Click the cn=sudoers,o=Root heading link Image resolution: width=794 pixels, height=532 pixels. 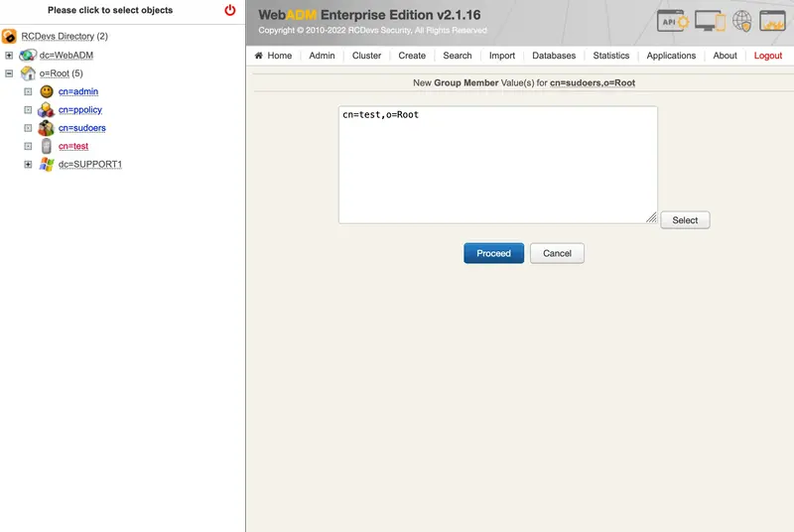coord(593,83)
